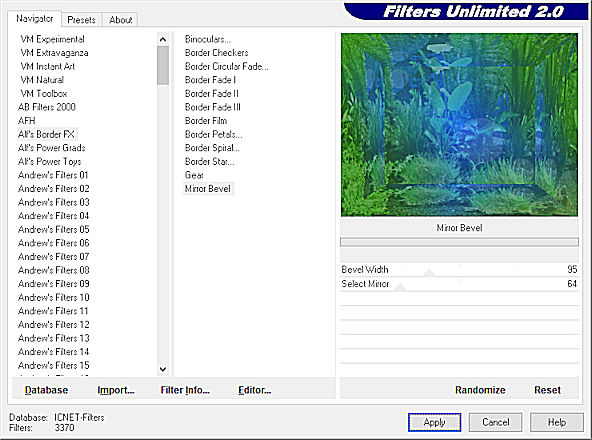Apply the Mirror Bevel filter
Viewport: 592px width, 440px height.
[434, 422]
